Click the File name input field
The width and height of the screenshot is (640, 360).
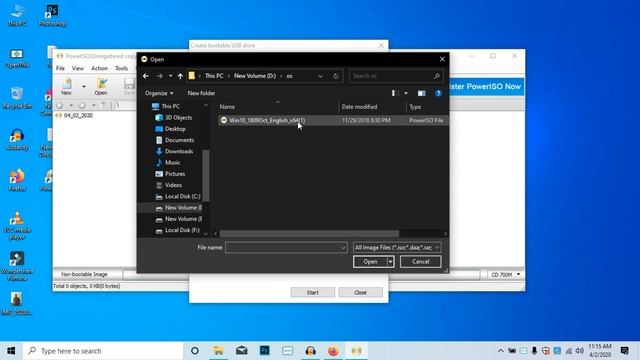(282, 247)
